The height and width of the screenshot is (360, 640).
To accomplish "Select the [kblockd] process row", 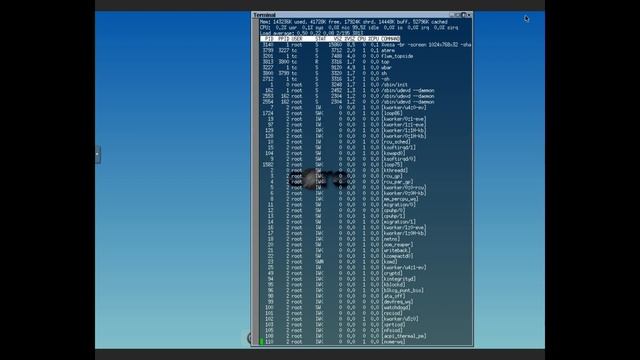I will pyautogui.click(x=365, y=285).
